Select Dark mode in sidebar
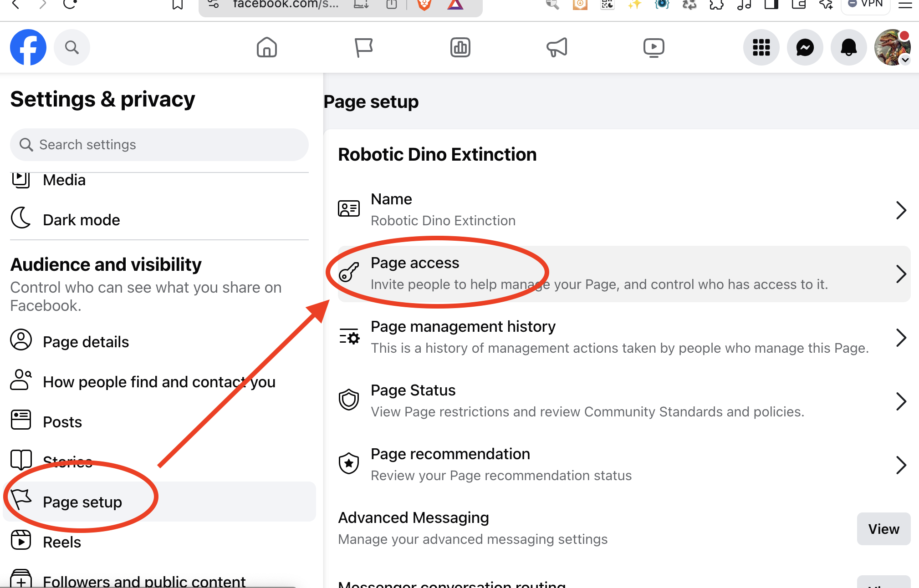The width and height of the screenshot is (919, 588). 81,220
